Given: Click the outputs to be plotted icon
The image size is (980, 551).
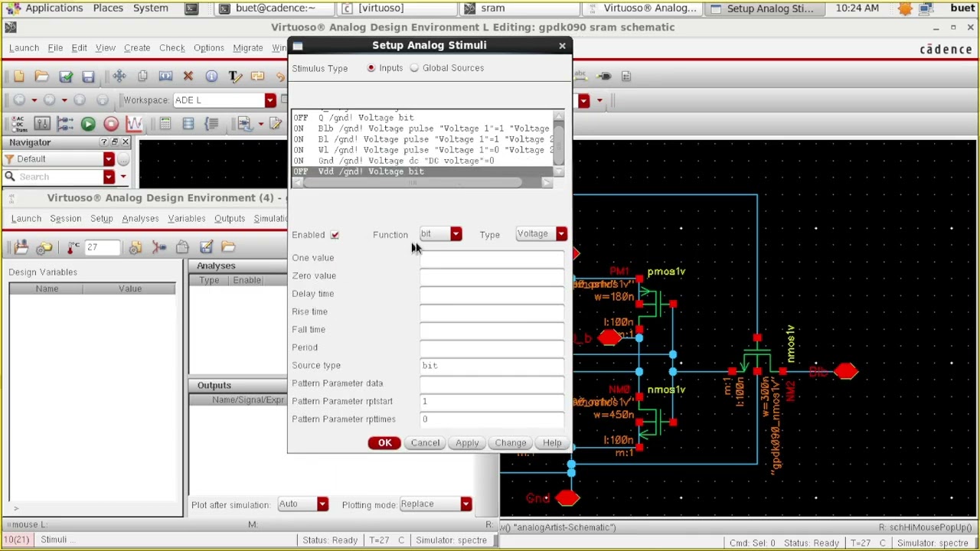Looking at the screenshot, I should 65,124.
